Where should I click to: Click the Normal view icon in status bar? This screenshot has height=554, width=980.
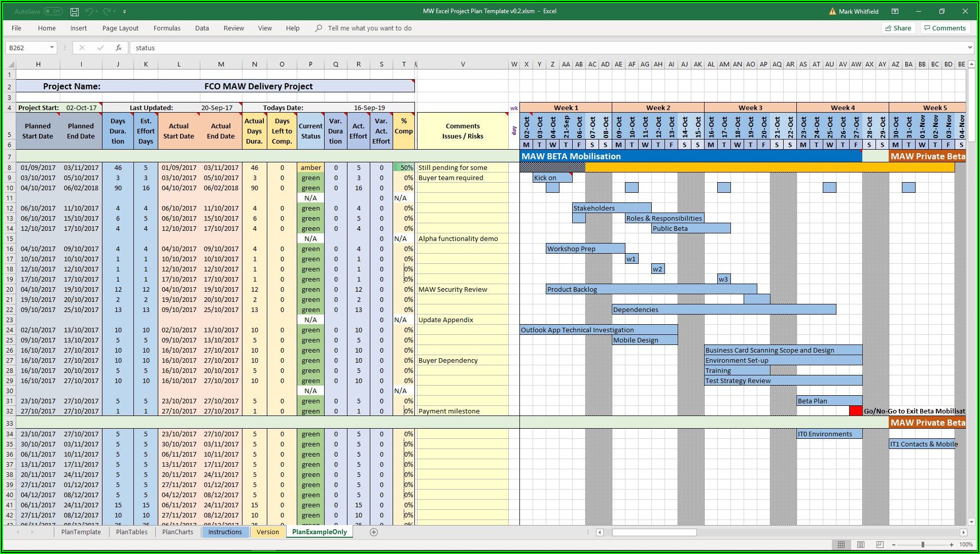tap(842, 544)
